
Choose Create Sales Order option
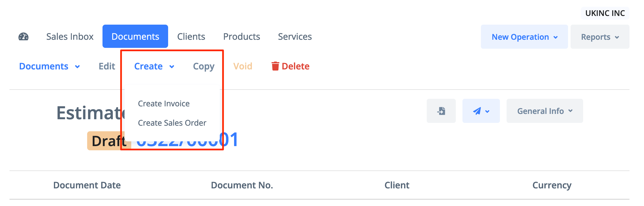coord(172,123)
